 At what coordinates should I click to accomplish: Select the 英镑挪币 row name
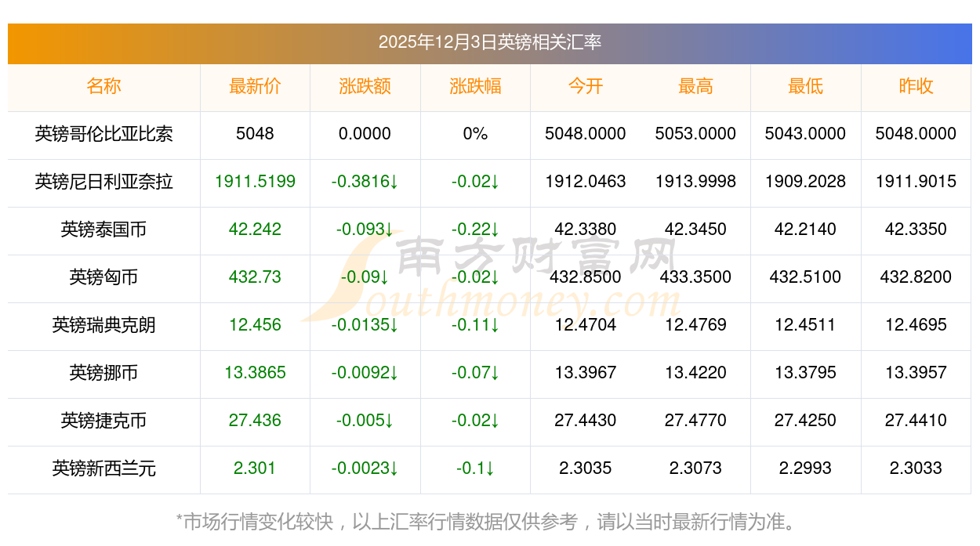[x=104, y=373]
